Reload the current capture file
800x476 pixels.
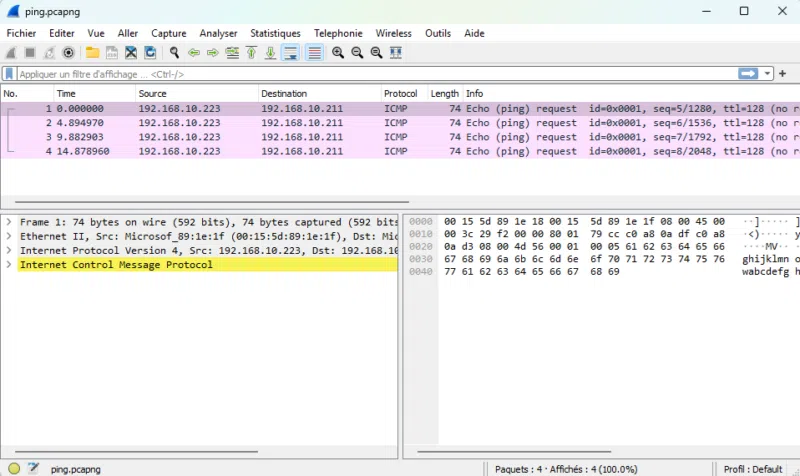click(x=150, y=53)
